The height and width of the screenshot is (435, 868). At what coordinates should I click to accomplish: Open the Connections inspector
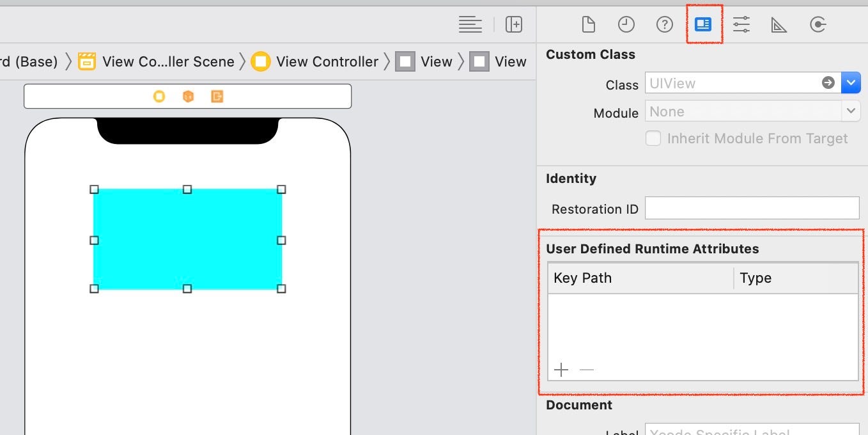(x=818, y=24)
